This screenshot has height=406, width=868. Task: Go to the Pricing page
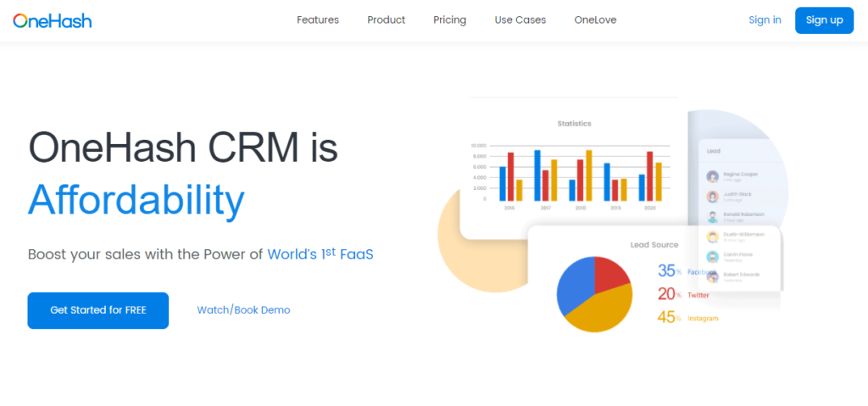tap(449, 20)
